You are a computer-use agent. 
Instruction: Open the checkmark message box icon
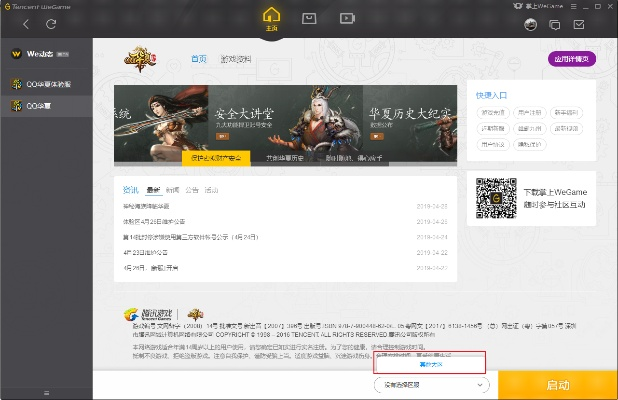[x=579, y=25]
